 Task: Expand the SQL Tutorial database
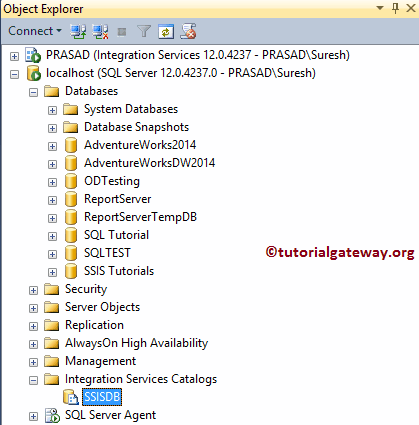[x=52, y=236]
